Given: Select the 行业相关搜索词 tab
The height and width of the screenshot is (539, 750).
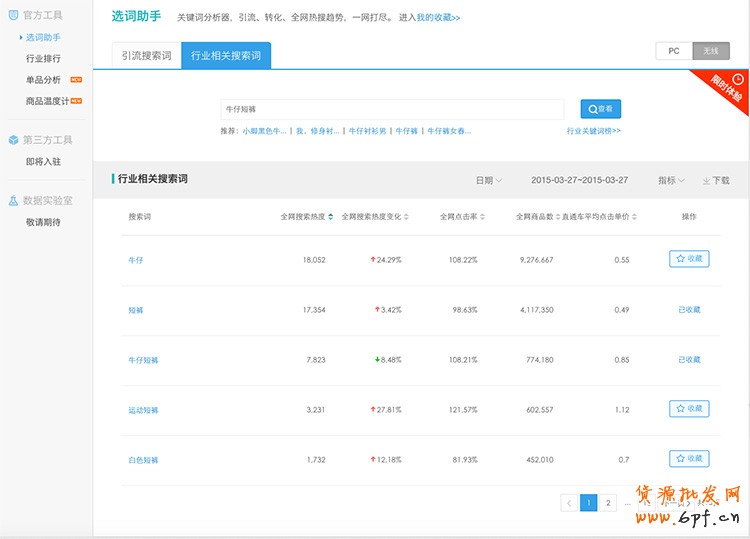Looking at the screenshot, I should (226, 56).
